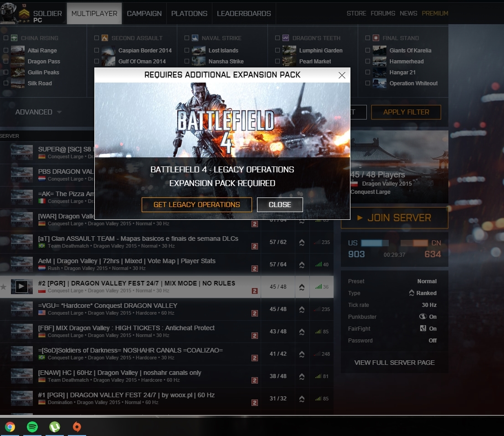Open View Full Server Page
This screenshot has width=504, height=436.
click(x=394, y=363)
